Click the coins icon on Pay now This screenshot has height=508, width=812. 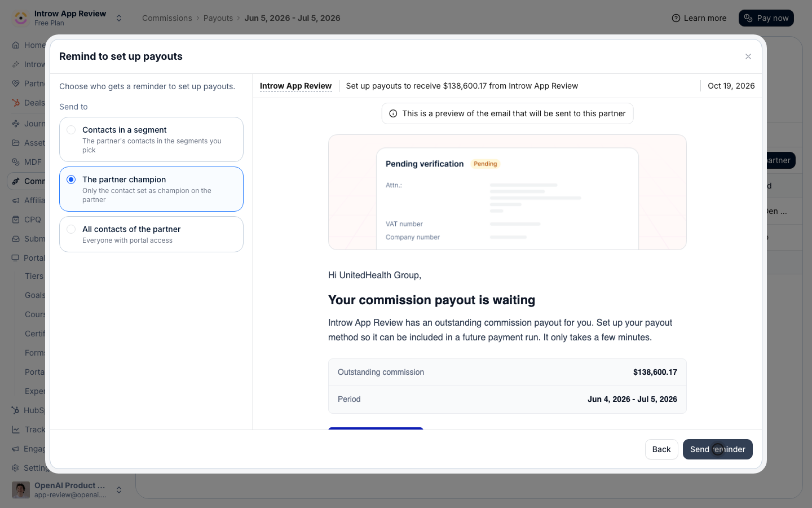coord(748,18)
